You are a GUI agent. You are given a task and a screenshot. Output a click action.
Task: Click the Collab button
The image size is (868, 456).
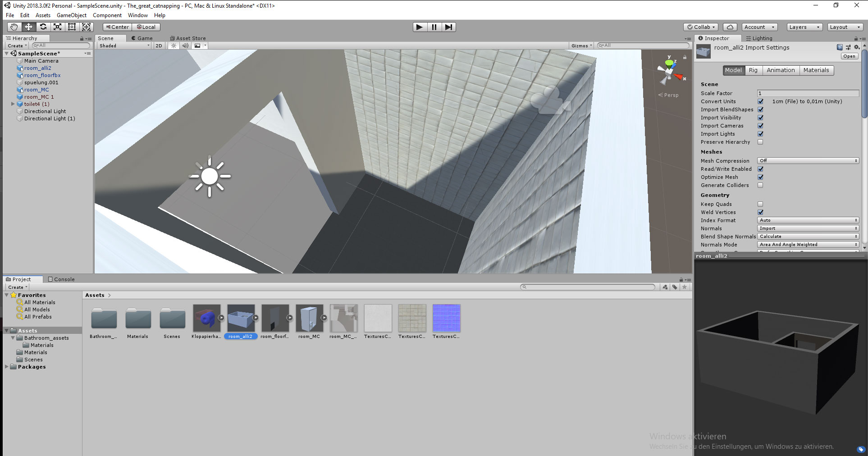click(701, 27)
